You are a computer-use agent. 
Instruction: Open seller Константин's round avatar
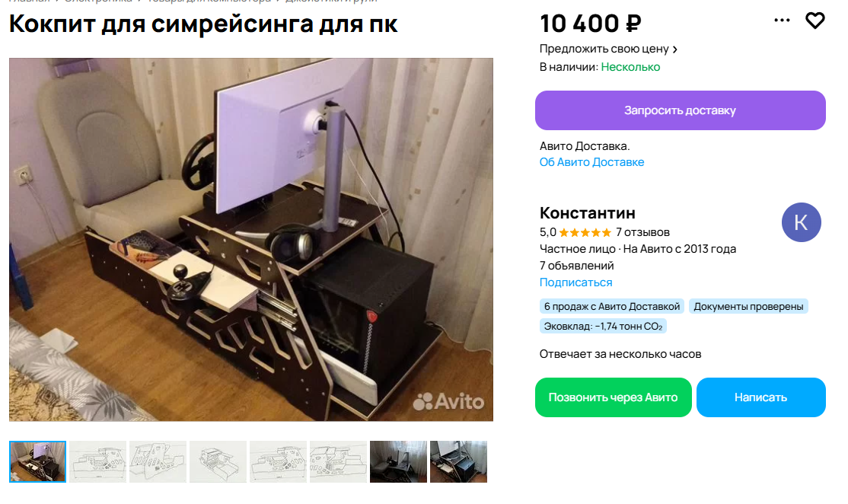pos(801,222)
